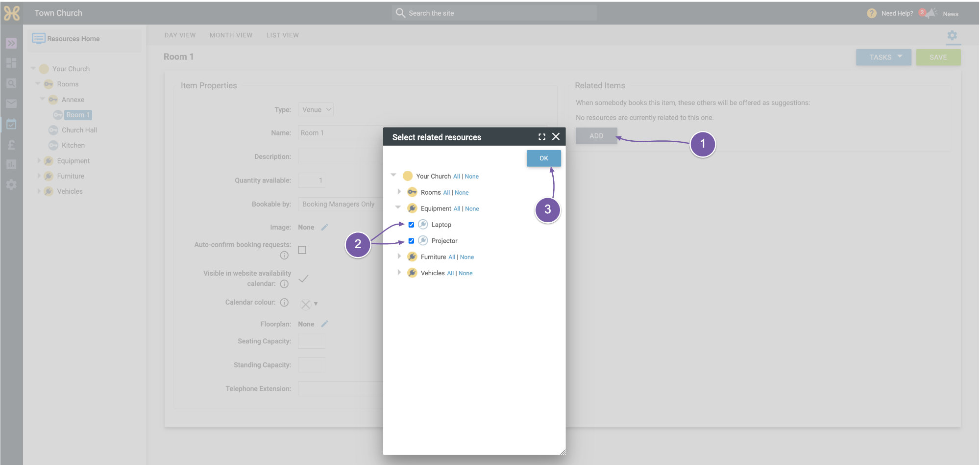Toggle Auto-confirm booking requests checkbox
Viewport: 980px width, 465px height.
click(x=302, y=250)
